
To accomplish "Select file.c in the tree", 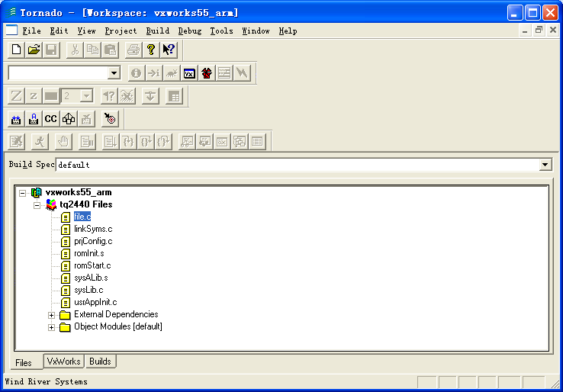I will pyautogui.click(x=82, y=217).
